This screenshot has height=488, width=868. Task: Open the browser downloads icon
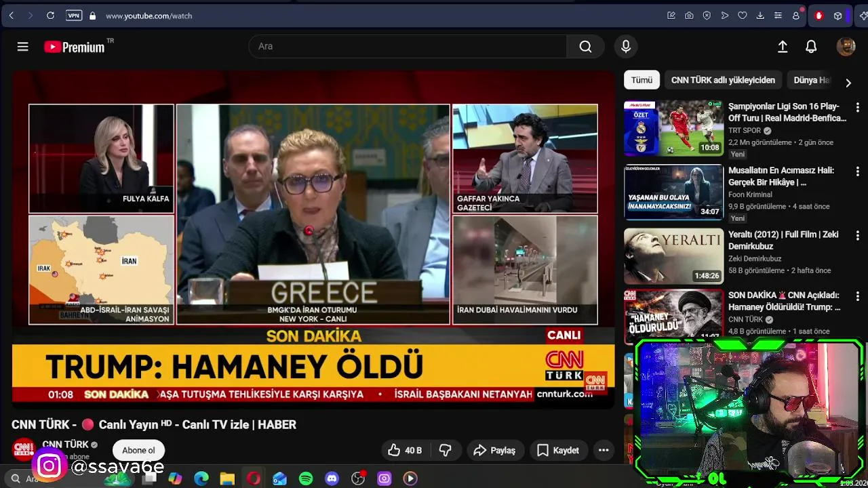click(760, 16)
